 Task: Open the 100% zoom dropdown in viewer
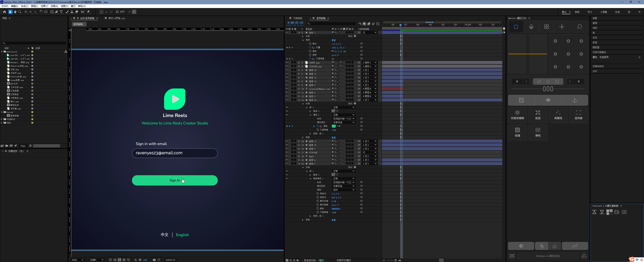point(78,260)
